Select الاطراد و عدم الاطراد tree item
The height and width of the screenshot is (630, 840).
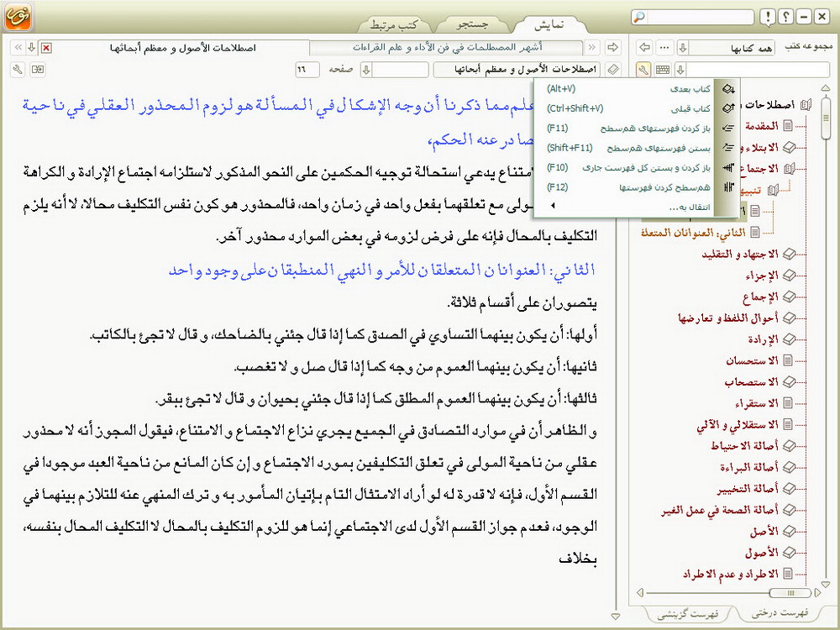(x=730, y=574)
